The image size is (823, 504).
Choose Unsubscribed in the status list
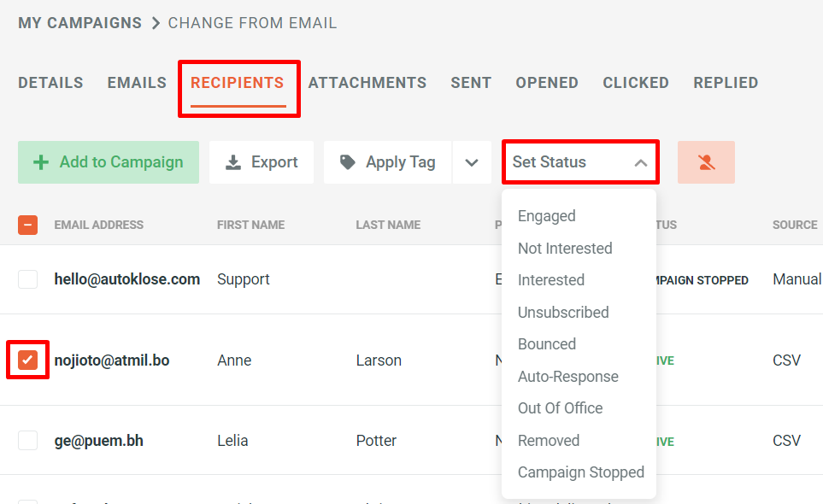click(563, 312)
